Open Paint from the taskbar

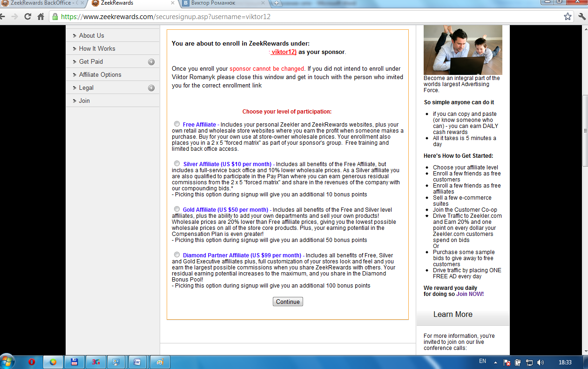[159, 362]
